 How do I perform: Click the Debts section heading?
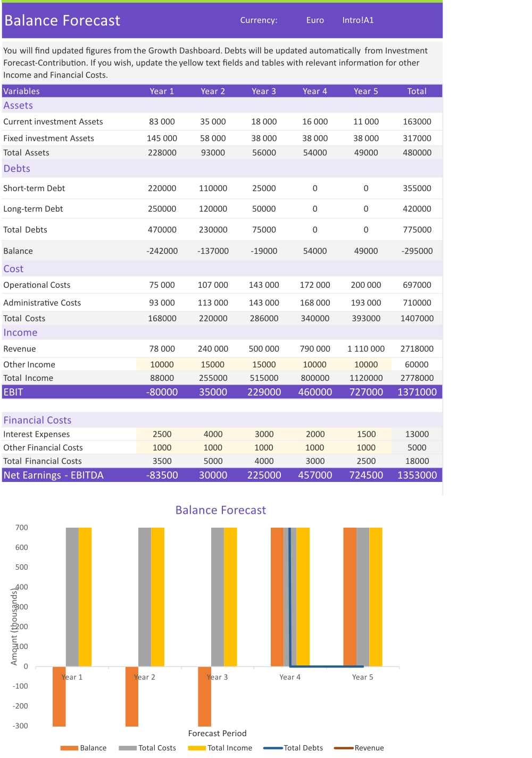[17, 169]
